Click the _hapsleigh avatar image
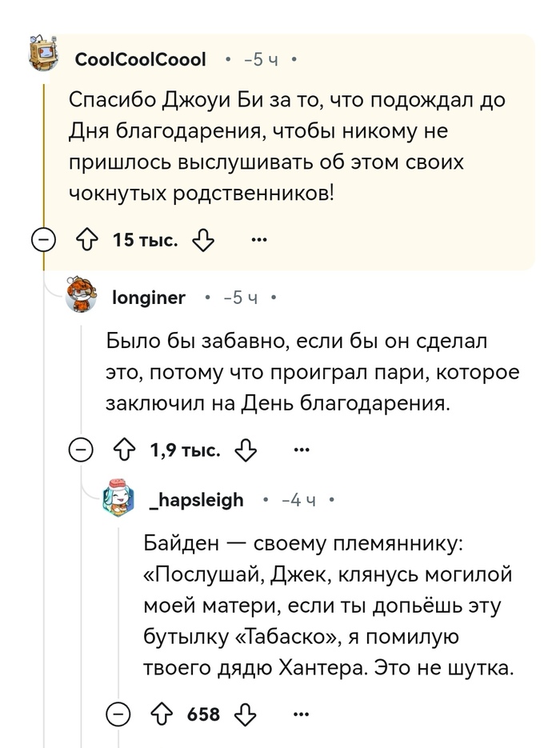 coord(120,498)
